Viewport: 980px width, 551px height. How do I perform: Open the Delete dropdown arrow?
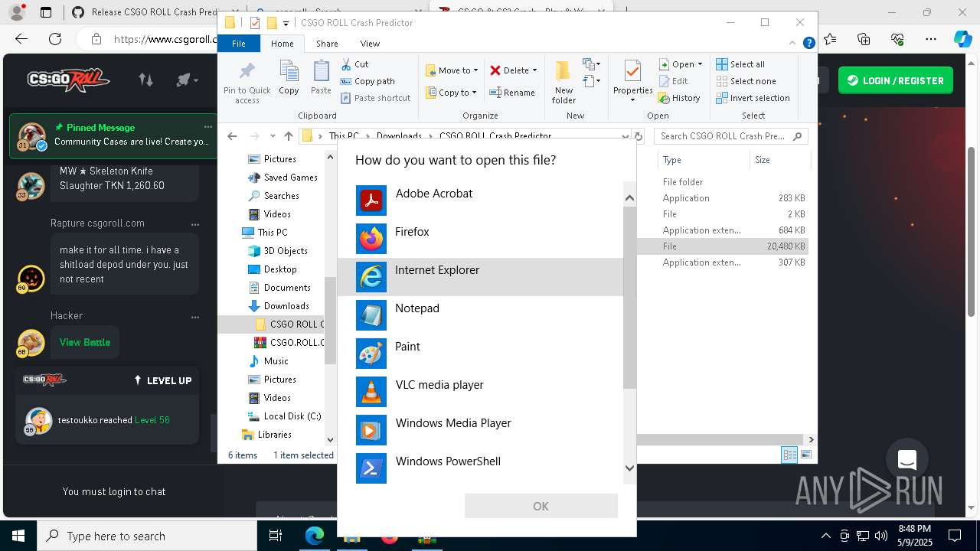coord(534,70)
